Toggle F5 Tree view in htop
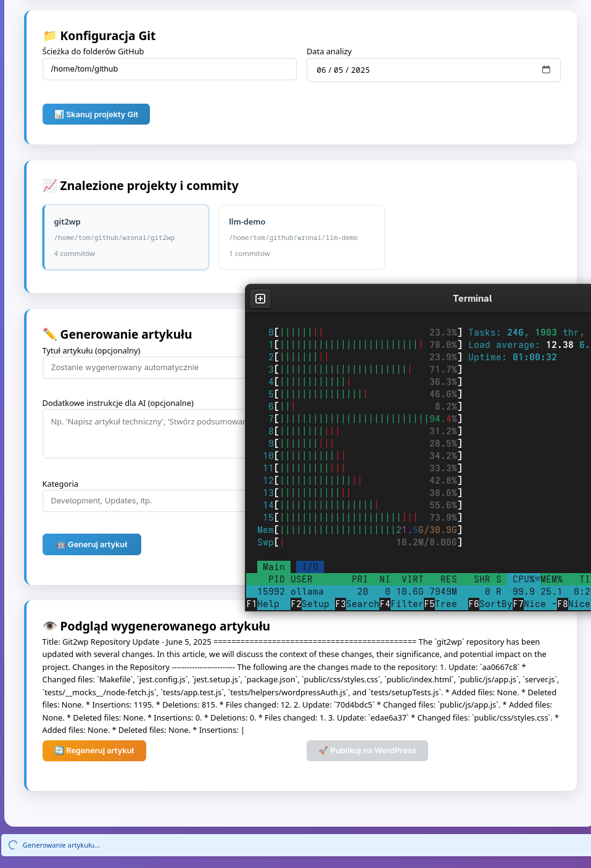This screenshot has width=591, height=868. click(440, 604)
